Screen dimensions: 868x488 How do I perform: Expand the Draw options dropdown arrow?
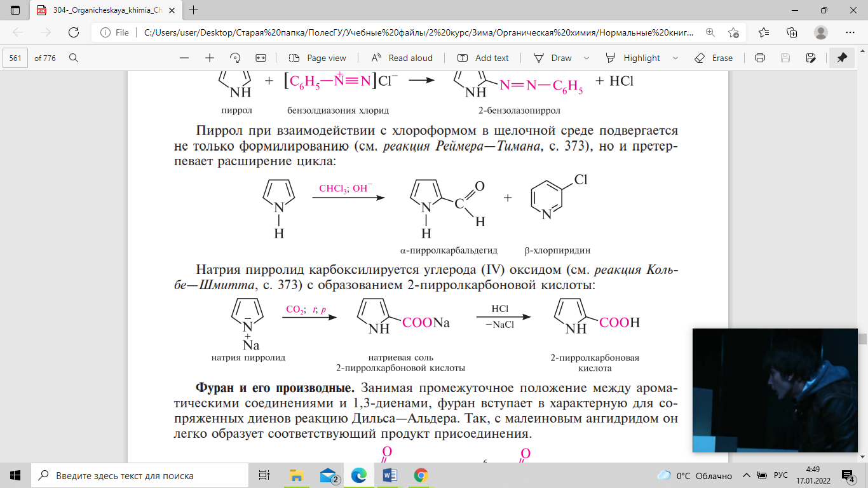point(586,58)
